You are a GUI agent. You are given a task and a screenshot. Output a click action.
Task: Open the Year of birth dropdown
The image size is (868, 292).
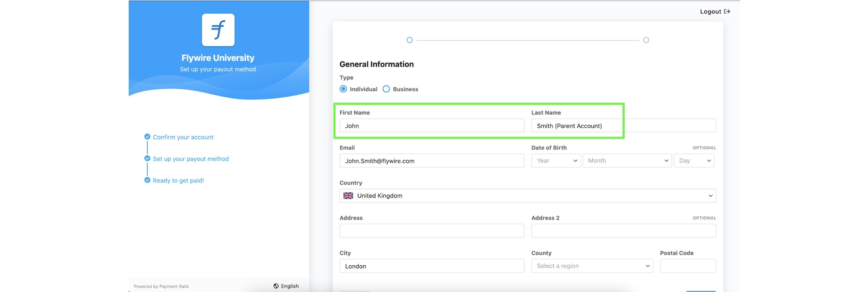[x=555, y=160]
